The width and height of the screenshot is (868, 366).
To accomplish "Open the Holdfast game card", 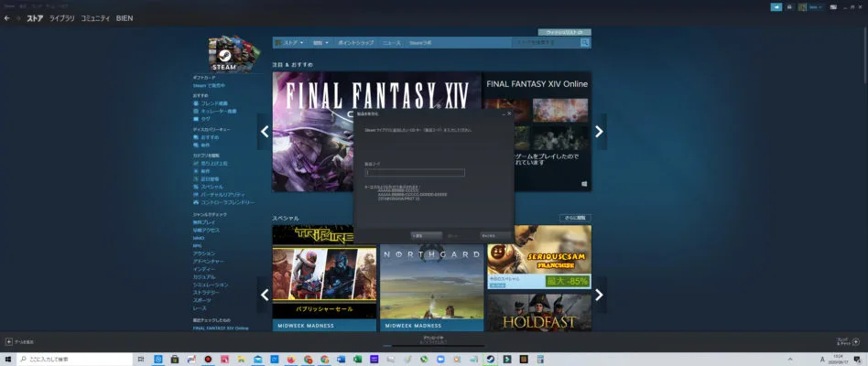I will coord(539,312).
